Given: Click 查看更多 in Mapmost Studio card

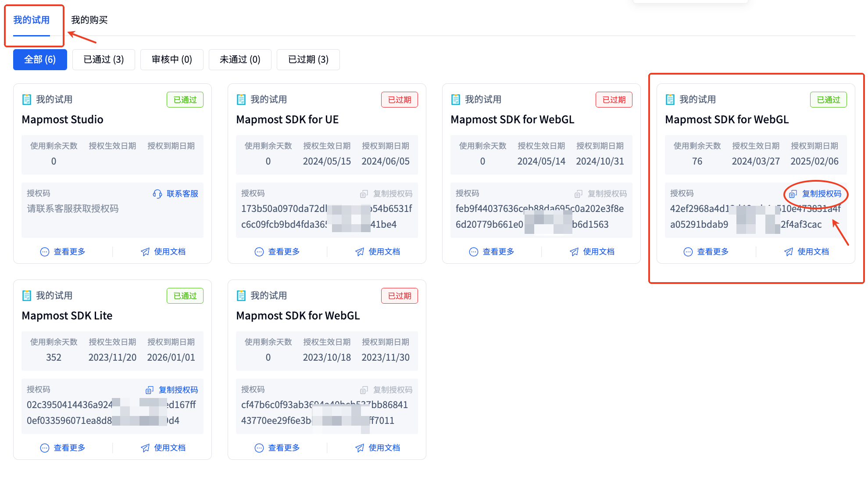Looking at the screenshot, I should 69,252.
